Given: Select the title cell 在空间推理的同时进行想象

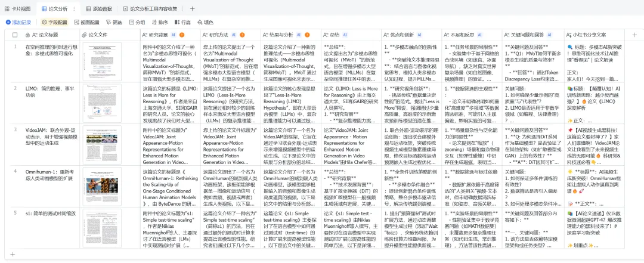Looking at the screenshot, I should 50,61.
